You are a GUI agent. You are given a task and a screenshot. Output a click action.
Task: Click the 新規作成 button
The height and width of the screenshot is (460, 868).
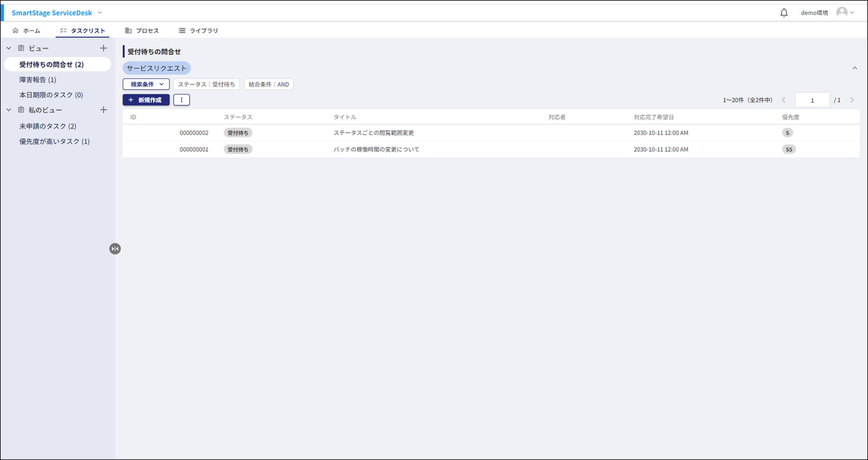click(x=146, y=100)
